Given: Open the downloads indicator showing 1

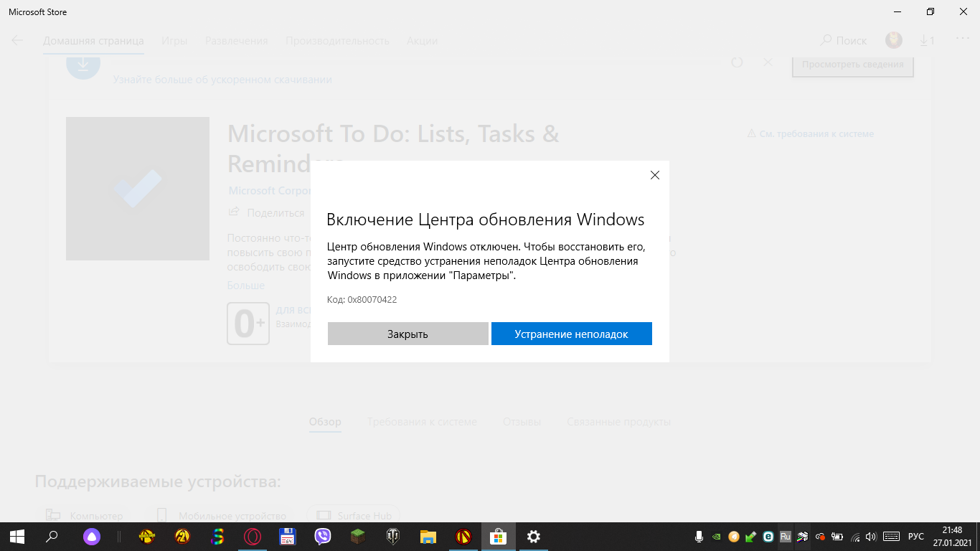Looking at the screenshot, I should 927,41.
